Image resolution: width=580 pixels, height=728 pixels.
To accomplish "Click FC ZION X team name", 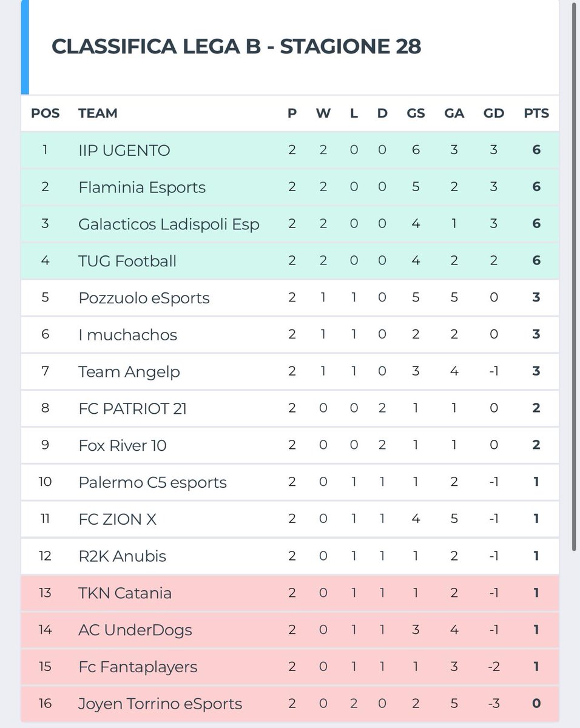I will 118,519.
